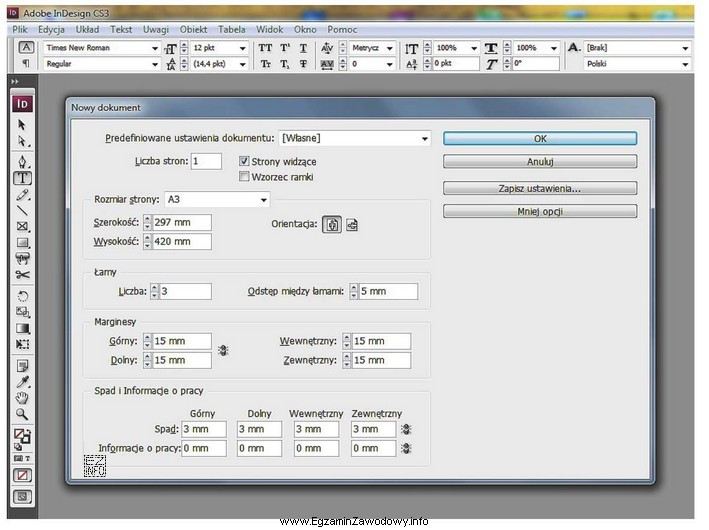The image size is (709, 530).
Task: Select the Line tool
Action: [22, 210]
